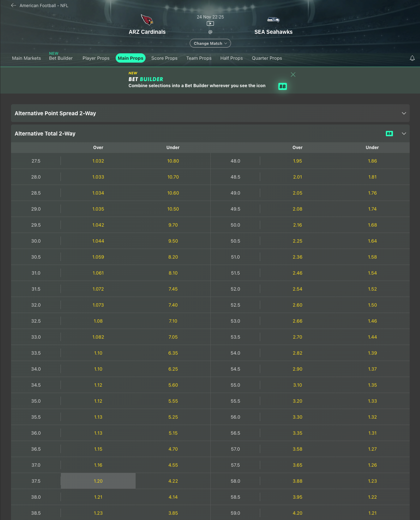Open the Score Props tab
The width and height of the screenshot is (420, 520).
[164, 58]
